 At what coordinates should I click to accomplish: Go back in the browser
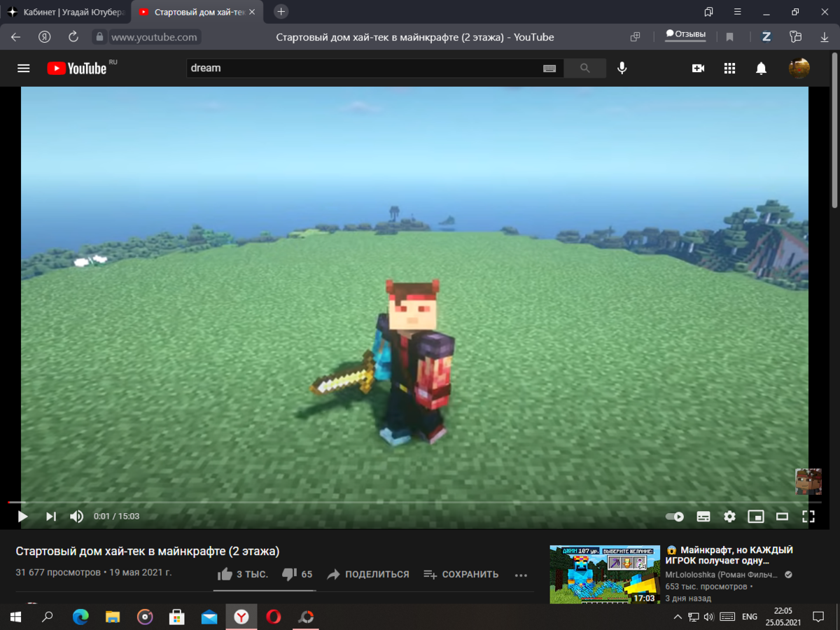(16, 37)
